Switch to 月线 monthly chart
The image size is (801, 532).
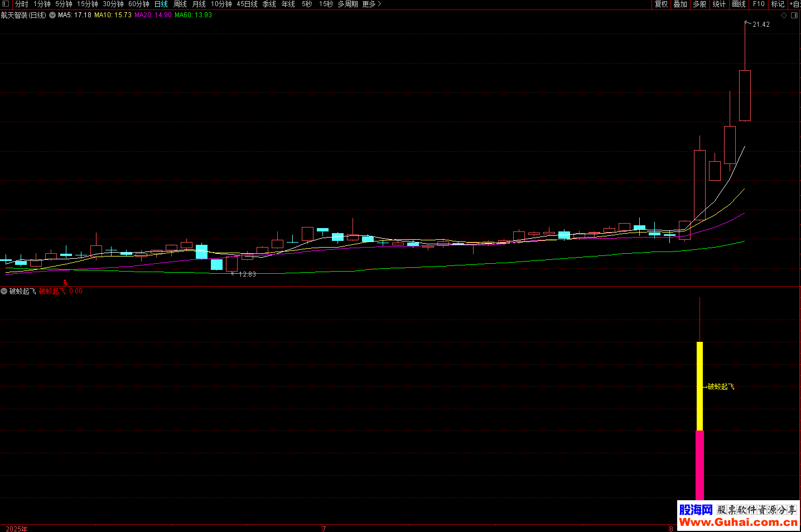199,4
